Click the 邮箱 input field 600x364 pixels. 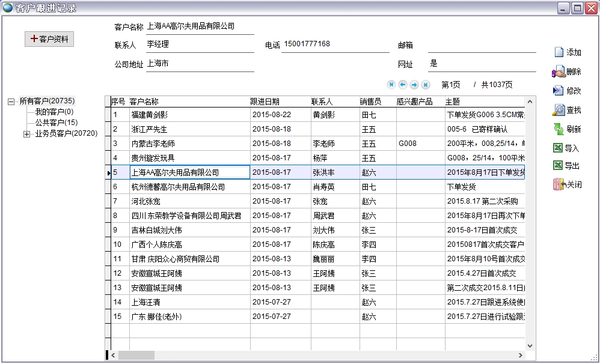click(481, 46)
